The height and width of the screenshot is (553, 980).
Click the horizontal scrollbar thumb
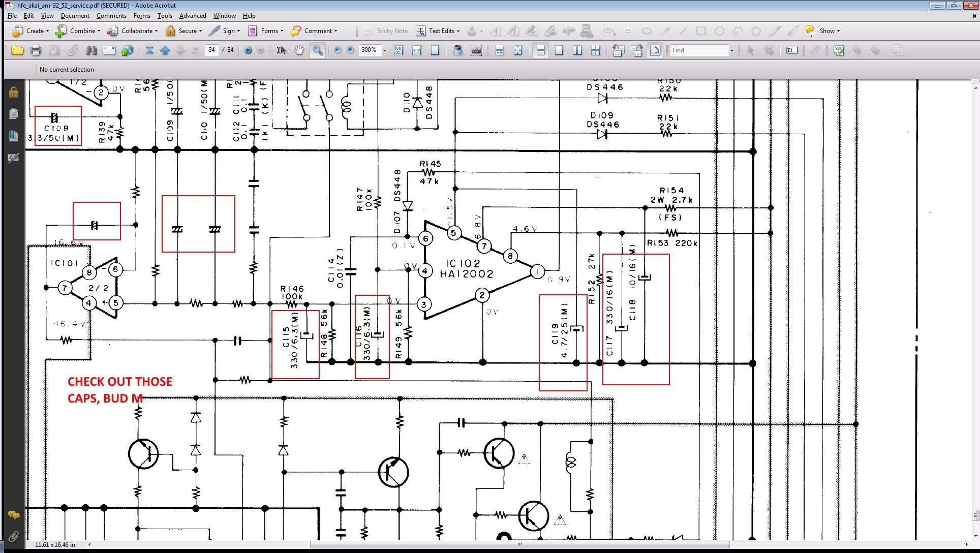coord(519,544)
